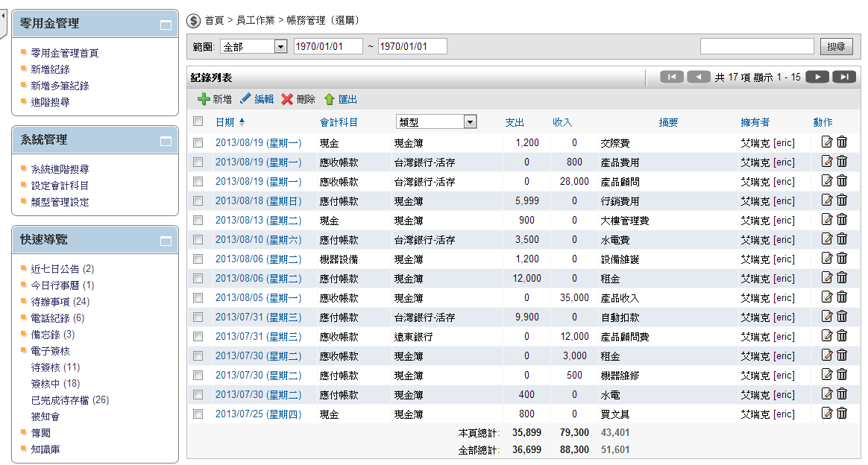Image resolution: width=868 pixels, height=465 pixels.
Task: Open 知識庫 in quick navigation
Action: coord(45,449)
